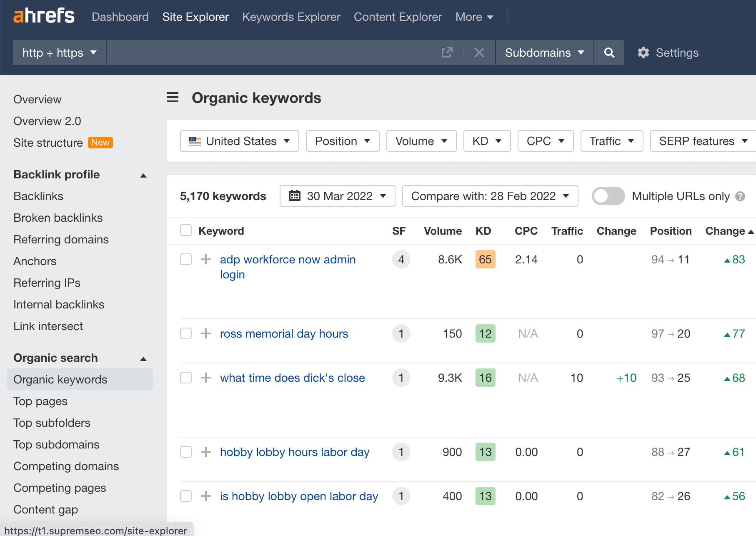The width and height of the screenshot is (756, 536).
Task: Collapse Backlink profile section
Action: point(143,175)
